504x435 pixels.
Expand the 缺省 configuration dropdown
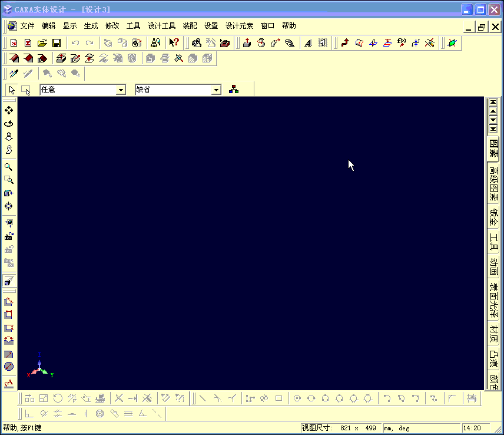(216, 90)
